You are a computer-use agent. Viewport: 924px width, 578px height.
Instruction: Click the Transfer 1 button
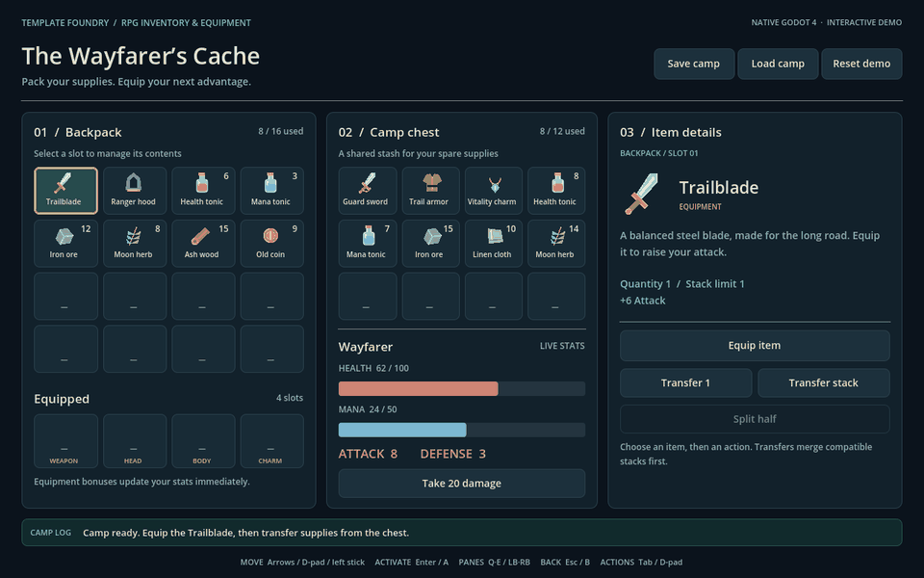click(x=686, y=382)
